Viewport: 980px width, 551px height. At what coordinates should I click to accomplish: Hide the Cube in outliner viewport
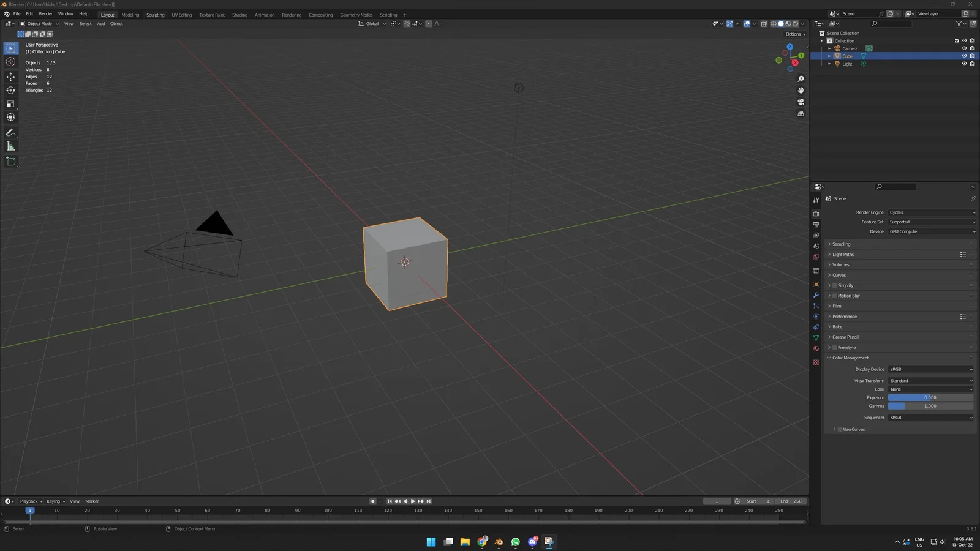tap(964, 56)
